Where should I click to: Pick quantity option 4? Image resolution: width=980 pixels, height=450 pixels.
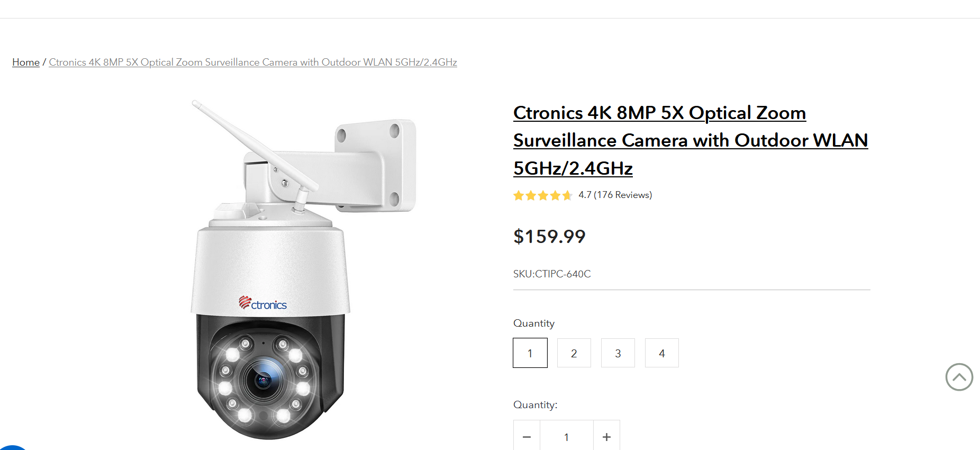(x=661, y=353)
